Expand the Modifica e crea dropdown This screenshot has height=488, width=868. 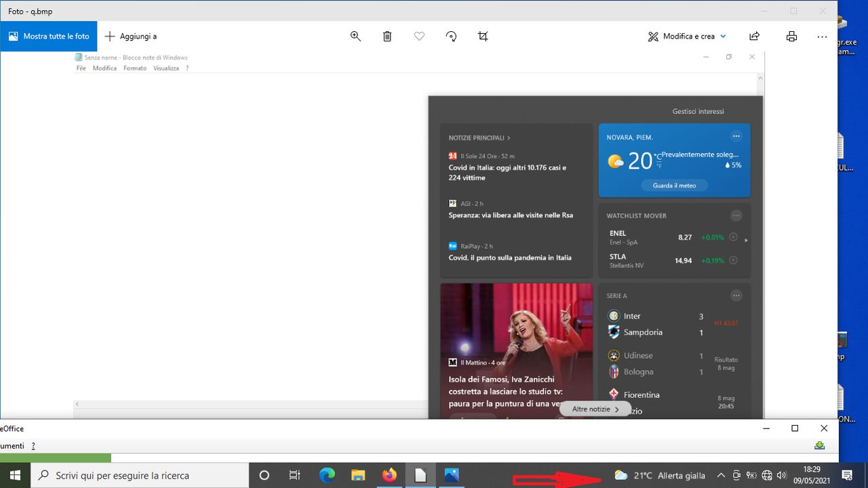tap(687, 37)
